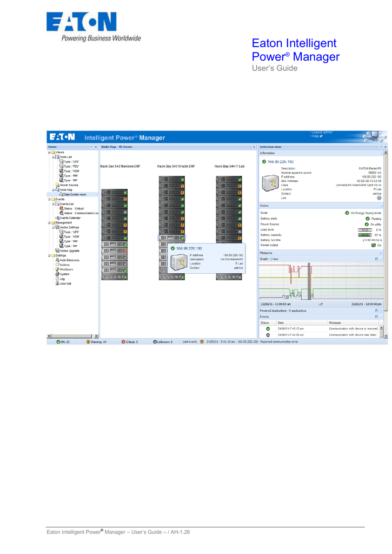Click the Selection view settings icon
This screenshot has width=392, height=554.
(x=385, y=147)
